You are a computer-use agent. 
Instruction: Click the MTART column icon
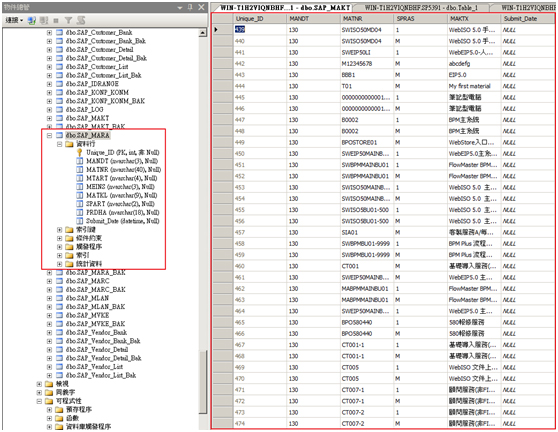[x=80, y=178]
